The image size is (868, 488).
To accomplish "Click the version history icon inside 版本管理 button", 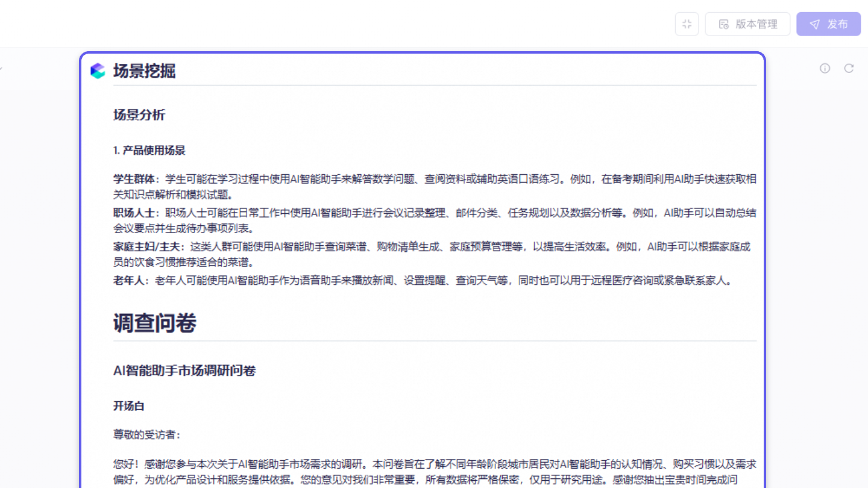I will pos(723,23).
